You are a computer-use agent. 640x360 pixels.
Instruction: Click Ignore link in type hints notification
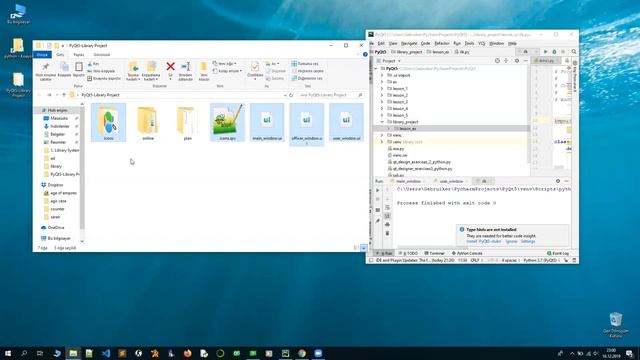coord(511,242)
